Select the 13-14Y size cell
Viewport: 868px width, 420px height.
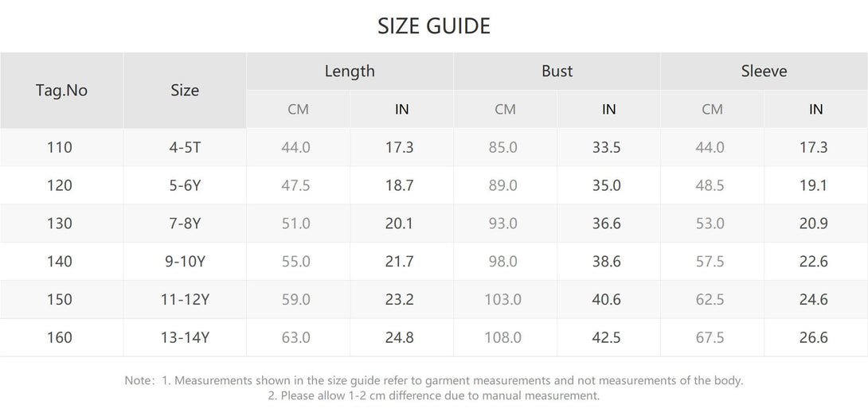point(185,338)
